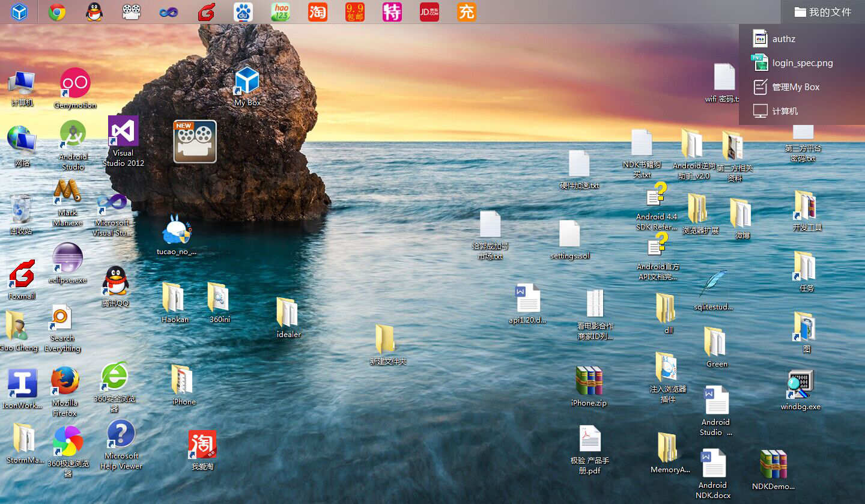Select the 腾讯QQ desktop shortcut
Screen dimensions: 865x504
click(115, 287)
